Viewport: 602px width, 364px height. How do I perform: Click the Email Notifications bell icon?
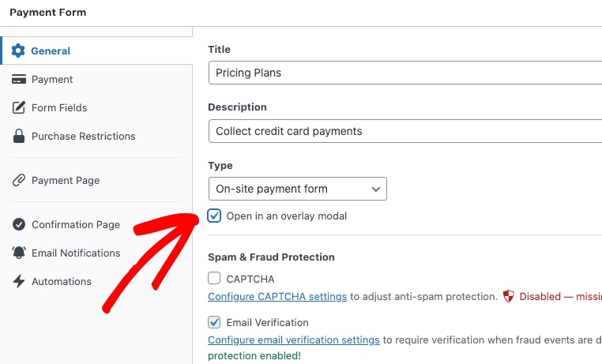click(x=19, y=253)
